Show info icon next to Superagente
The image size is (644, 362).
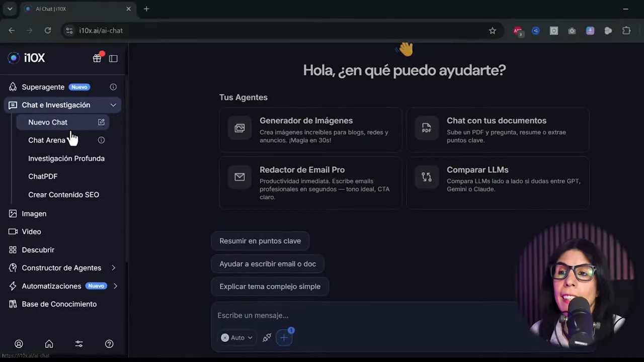coord(113,87)
